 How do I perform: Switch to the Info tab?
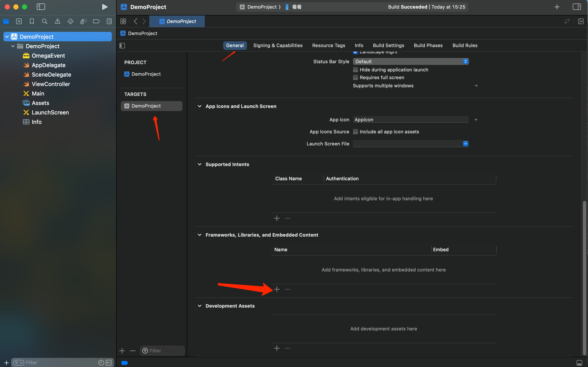(359, 46)
